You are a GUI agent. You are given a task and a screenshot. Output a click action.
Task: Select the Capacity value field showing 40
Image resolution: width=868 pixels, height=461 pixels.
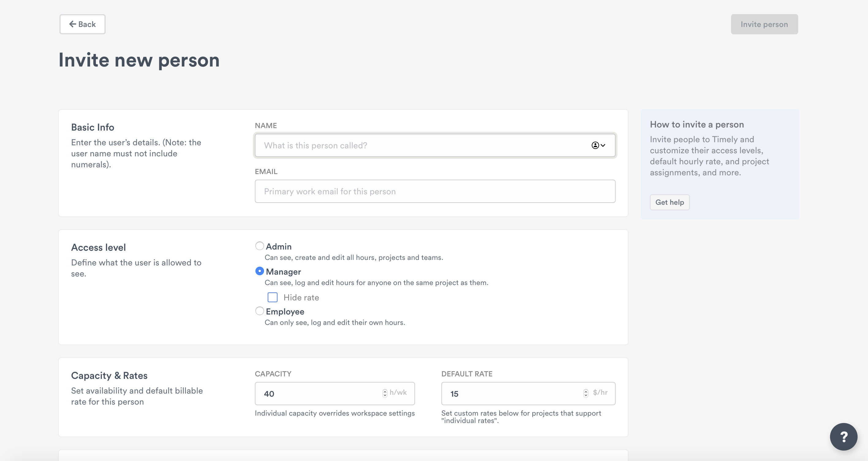click(x=317, y=393)
